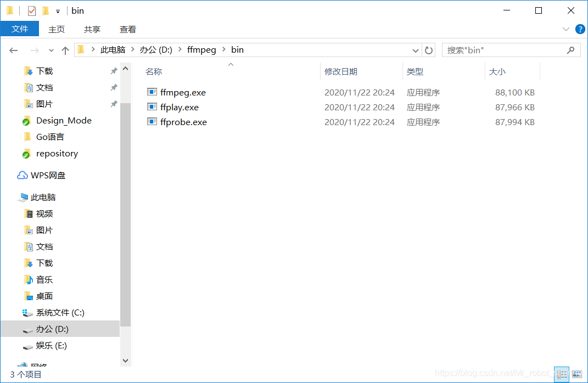Select the ffprobe.exe file icon
This screenshot has height=383, width=588.
152,121
